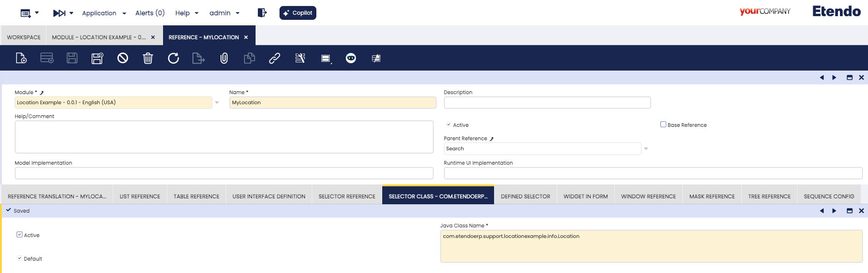Open the Parent Reference dropdown arrow
Viewport: 868px width, 273px height.
(x=646, y=148)
